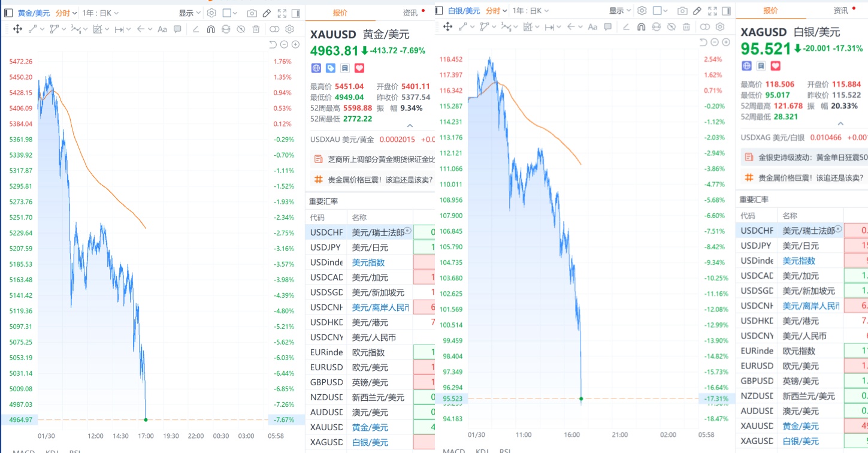Click the undo arrow on silver chart

click(x=703, y=43)
